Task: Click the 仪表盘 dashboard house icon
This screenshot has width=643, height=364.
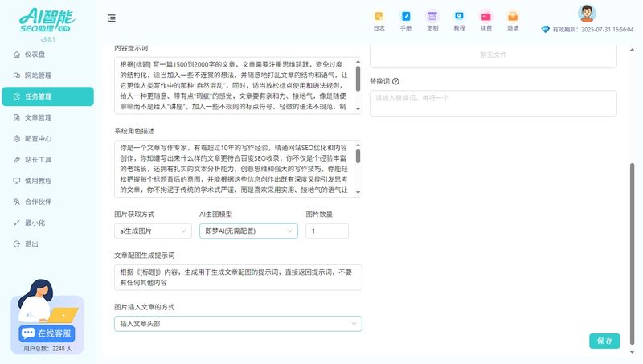Action: click(16, 55)
